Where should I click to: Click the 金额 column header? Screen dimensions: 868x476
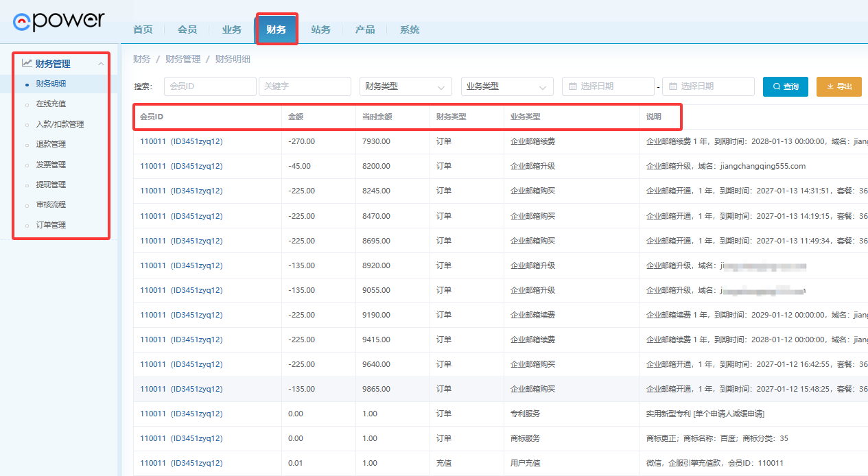point(295,117)
